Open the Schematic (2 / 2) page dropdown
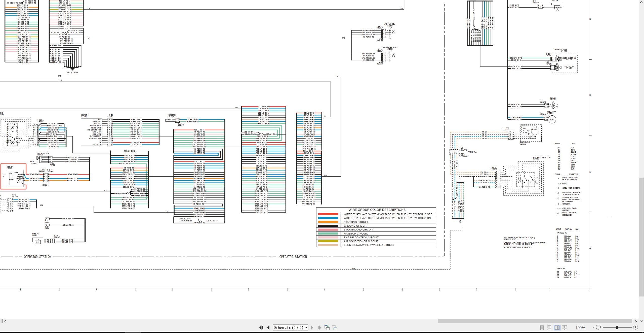Viewport: 644px width, 333px height. point(291,327)
